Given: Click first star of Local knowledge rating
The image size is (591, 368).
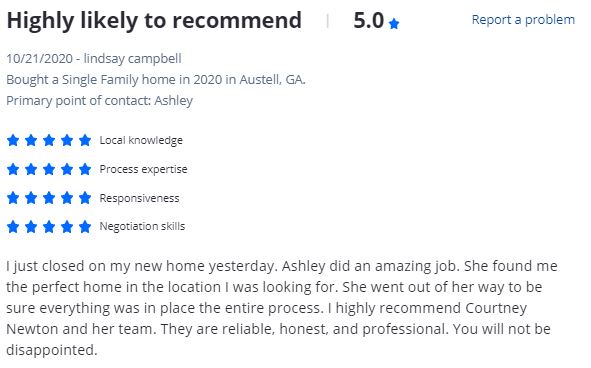Looking at the screenshot, I should [13, 140].
